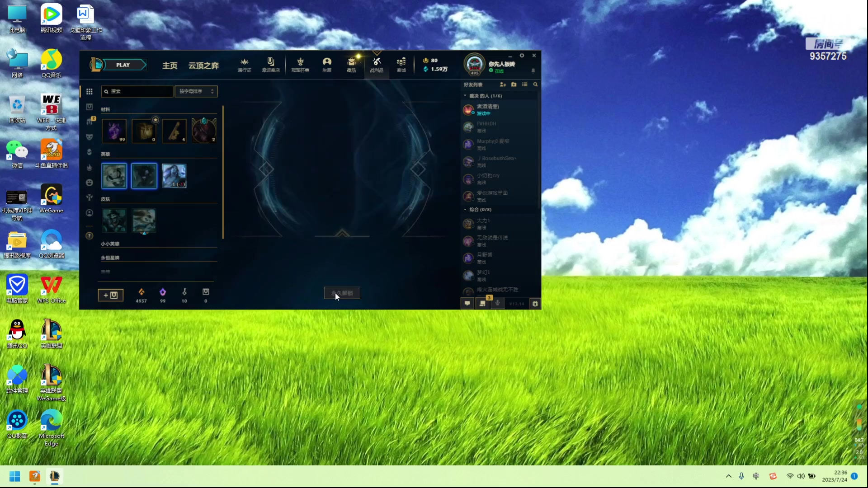The image size is (868, 488).
Task: Select the second skin shard under 皮肤
Action: (x=144, y=221)
